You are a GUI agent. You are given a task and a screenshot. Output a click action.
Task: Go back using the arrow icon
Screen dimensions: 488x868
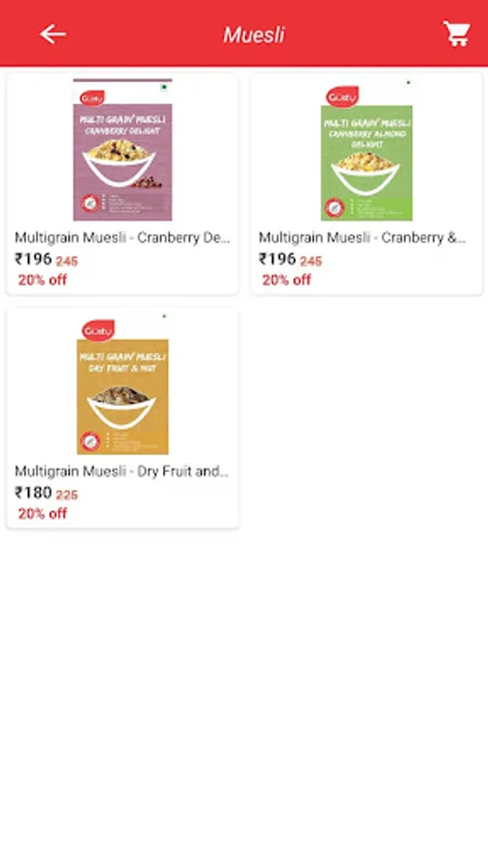point(53,35)
